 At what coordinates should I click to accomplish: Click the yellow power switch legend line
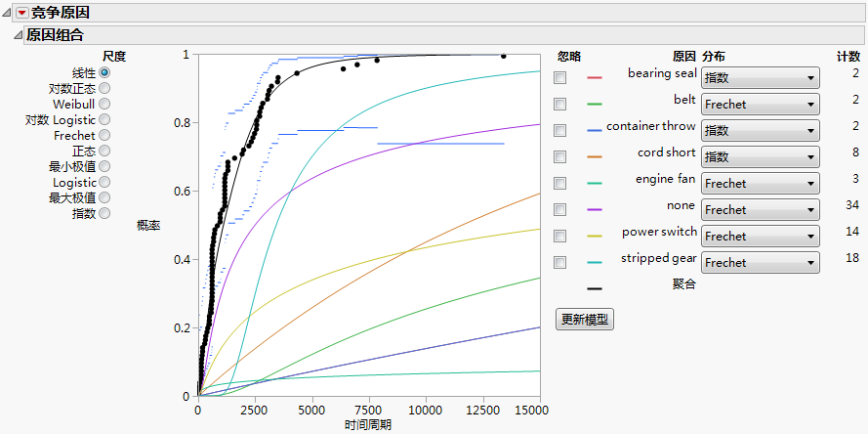[595, 237]
